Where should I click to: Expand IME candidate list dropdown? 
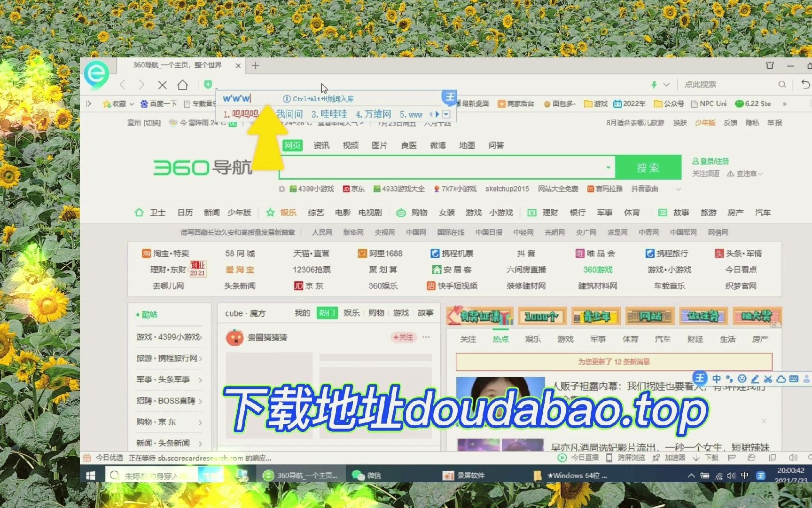tap(446, 114)
